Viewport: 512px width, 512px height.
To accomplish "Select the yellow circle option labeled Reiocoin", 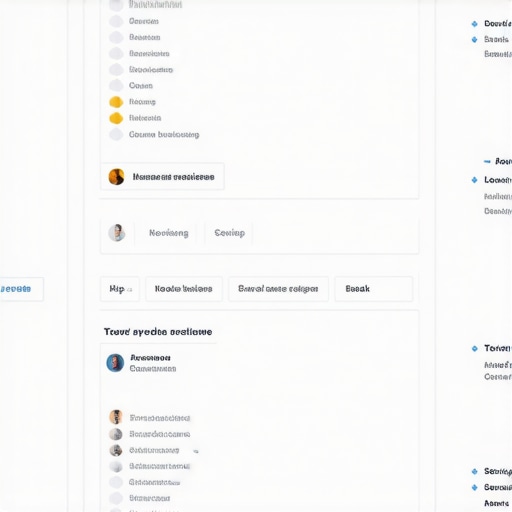I will (x=116, y=118).
